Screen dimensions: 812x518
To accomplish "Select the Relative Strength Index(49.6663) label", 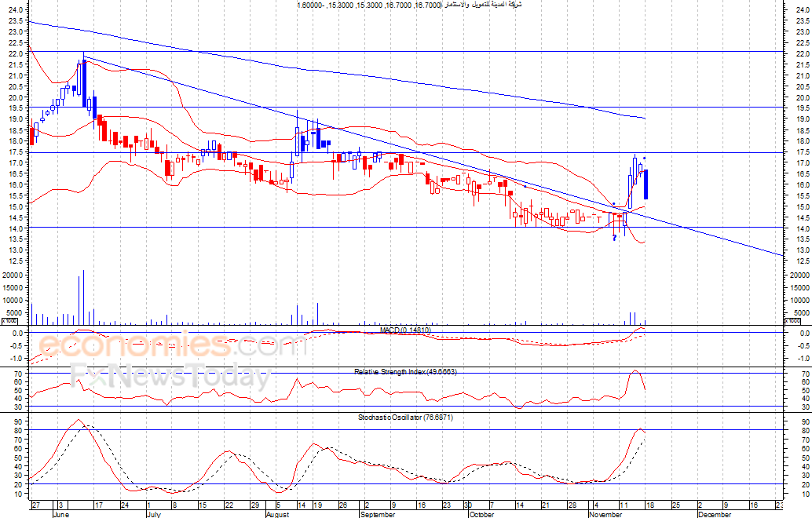I will [405, 371].
